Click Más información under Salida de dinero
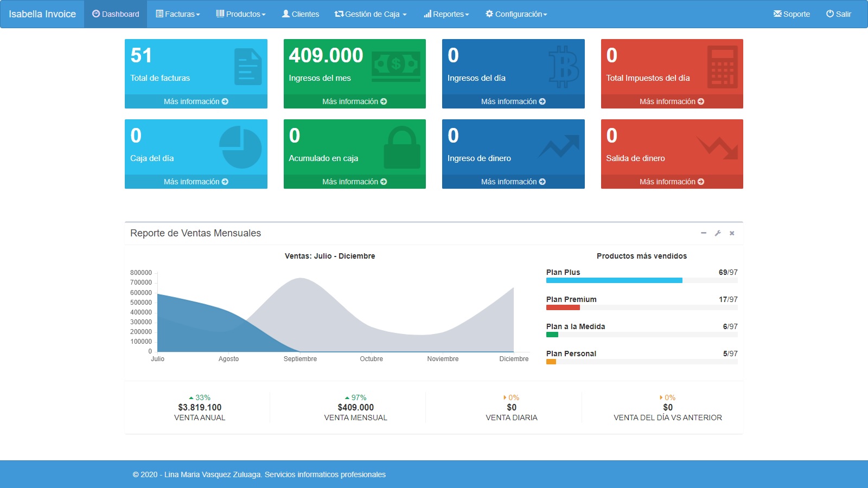This screenshot has width=868, height=488. [672, 182]
